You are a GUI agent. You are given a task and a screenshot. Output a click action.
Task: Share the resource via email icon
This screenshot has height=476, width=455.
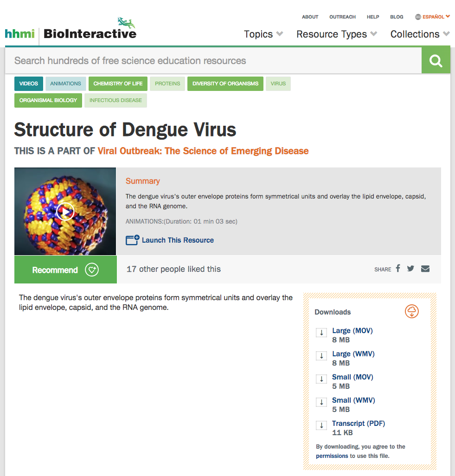[425, 268]
